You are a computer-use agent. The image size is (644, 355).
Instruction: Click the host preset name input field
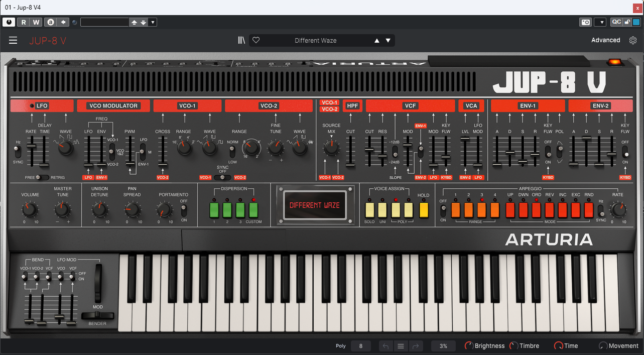tap(105, 22)
